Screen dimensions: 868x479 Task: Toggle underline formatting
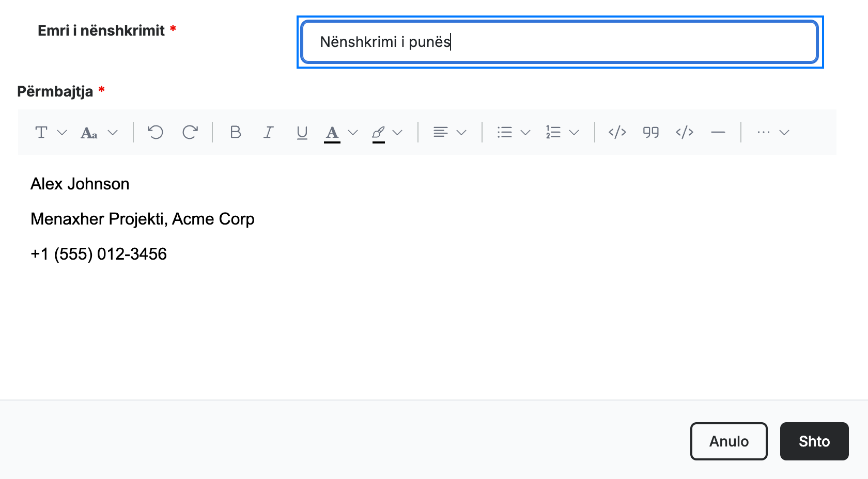[x=302, y=133]
